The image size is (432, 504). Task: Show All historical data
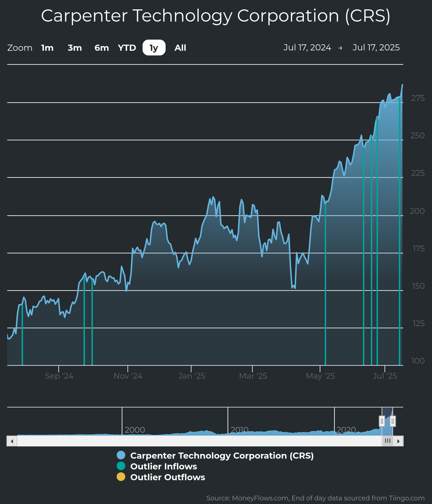click(180, 48)
